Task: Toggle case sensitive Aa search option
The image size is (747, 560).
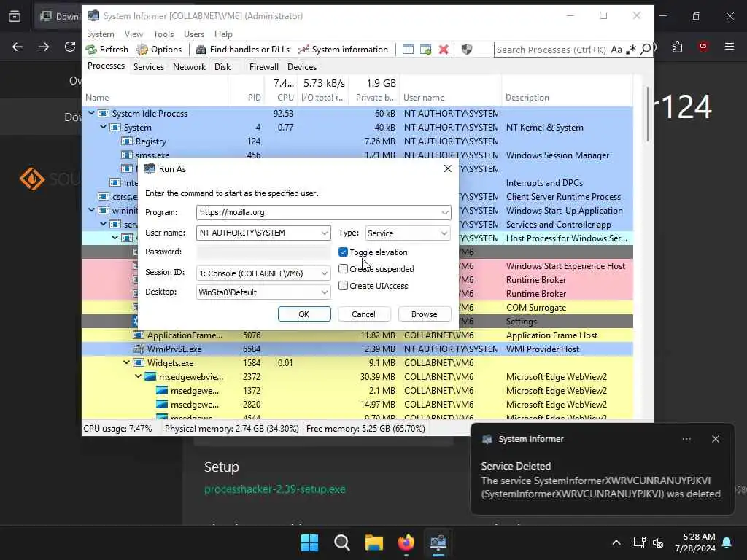Action: click(616, 50)
